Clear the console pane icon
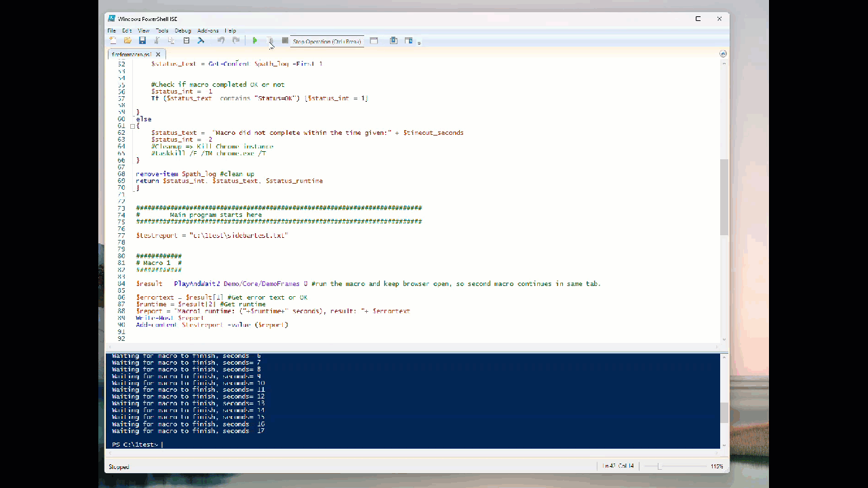The width and height of the screenshot is (868, 488). pos(201,41)
